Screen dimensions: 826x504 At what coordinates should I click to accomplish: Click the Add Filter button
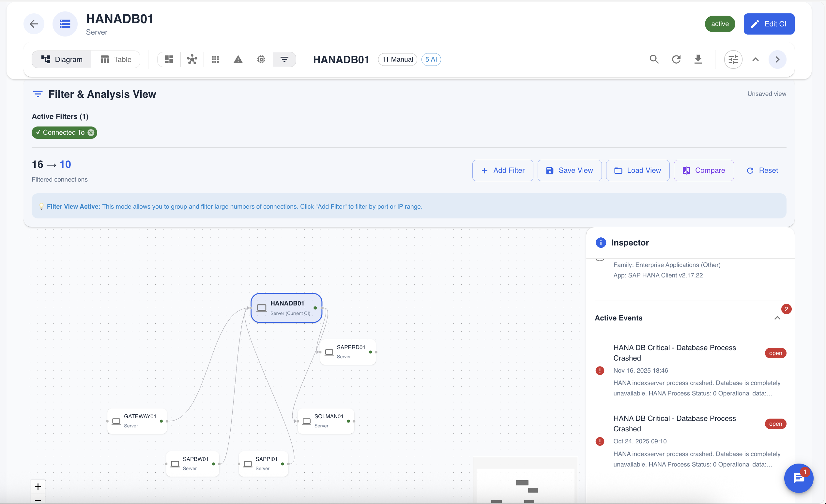click(502, 170)
